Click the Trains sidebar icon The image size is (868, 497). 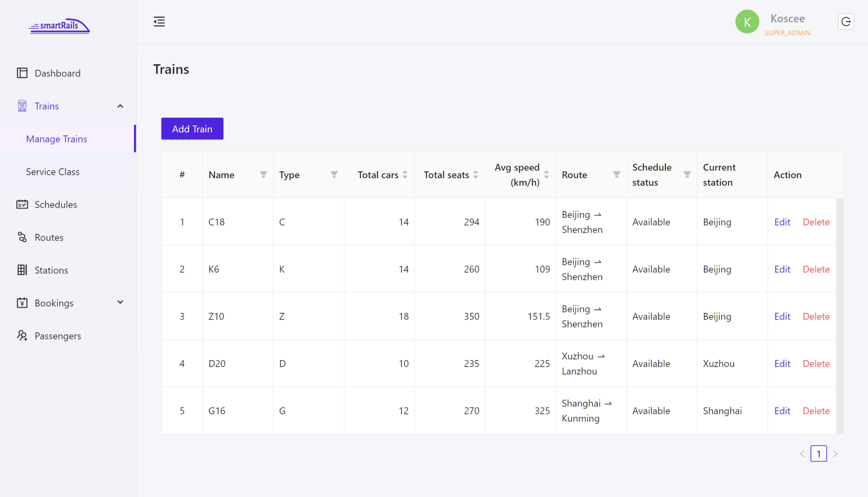[x=22, y=106]
